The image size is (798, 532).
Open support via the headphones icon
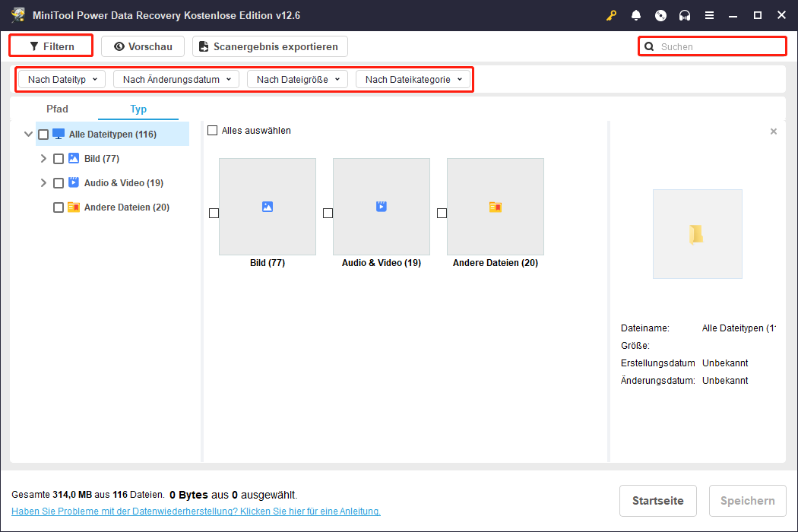click(x=685, y=15)
